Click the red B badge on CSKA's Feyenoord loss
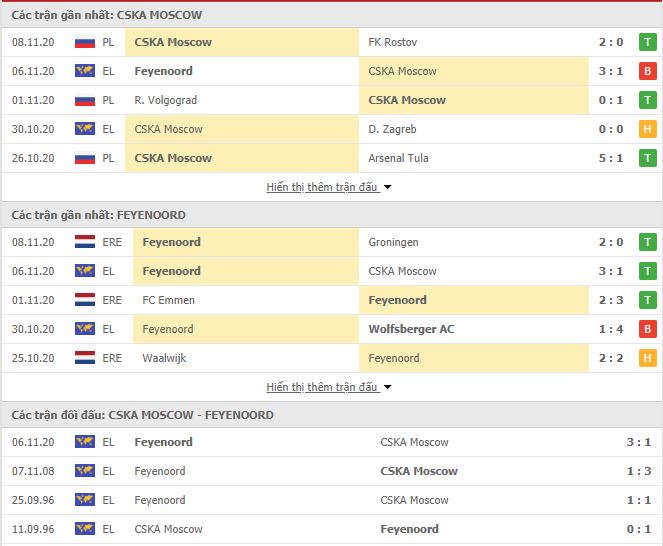Image resolution: width=663 pixels, height=546 pixels. (x=647, y=71)
